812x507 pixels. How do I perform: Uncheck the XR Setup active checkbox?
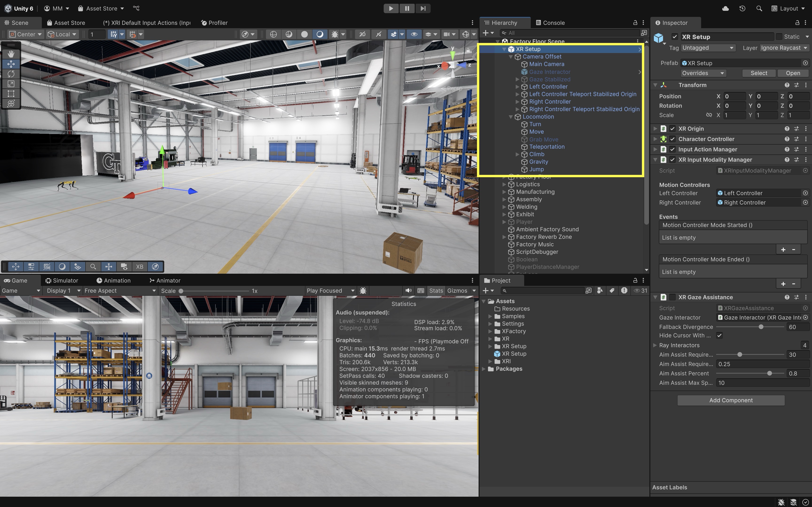pos(675,37)
